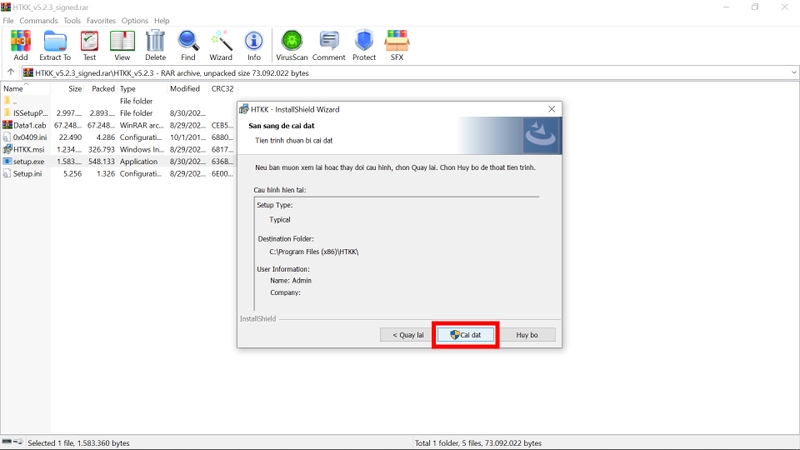Click the 67.248... size of Data1.cab
Viewport: 800px width, 450px height.
tap(68, 125)
